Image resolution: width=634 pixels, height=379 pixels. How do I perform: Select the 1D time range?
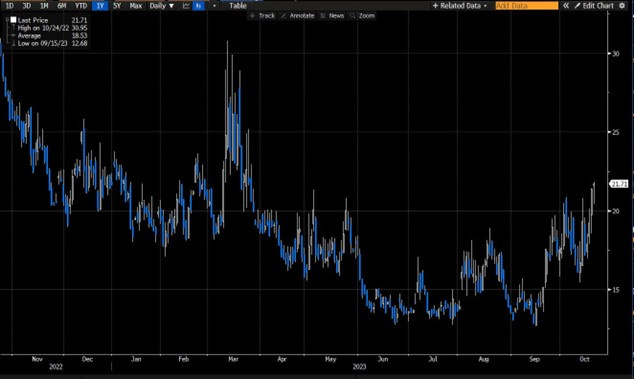9,6
